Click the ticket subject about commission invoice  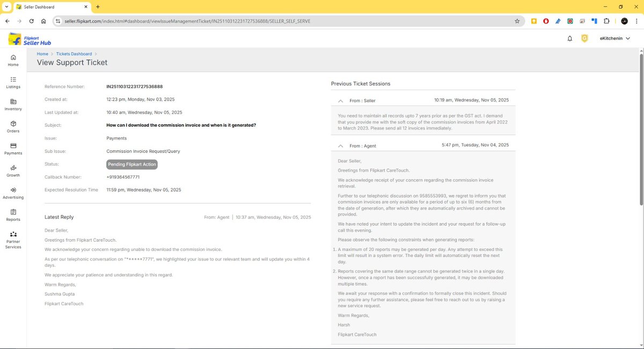tap(181, 125)
